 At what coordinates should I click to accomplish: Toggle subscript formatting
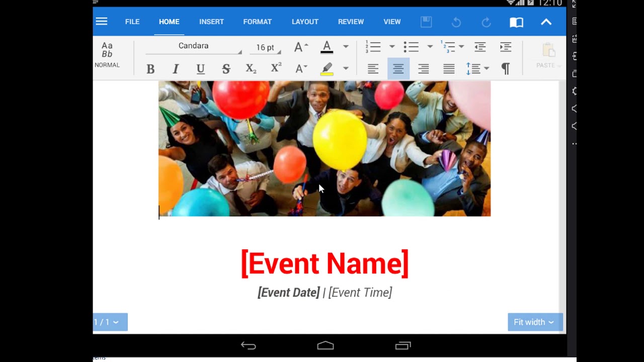(x=251, y=69)
